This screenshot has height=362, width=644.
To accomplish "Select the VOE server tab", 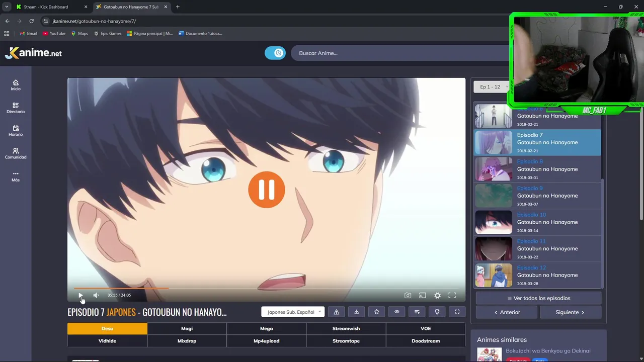I will 426,328.
